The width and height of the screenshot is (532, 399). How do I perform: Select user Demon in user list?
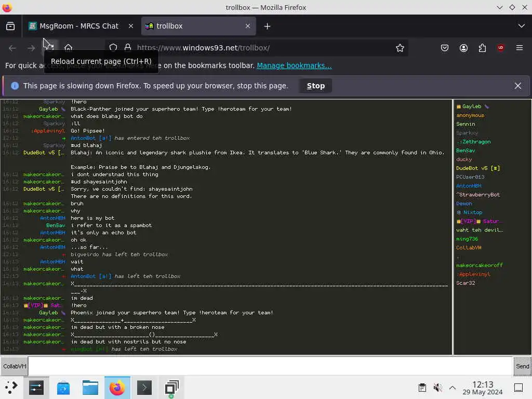464,204
